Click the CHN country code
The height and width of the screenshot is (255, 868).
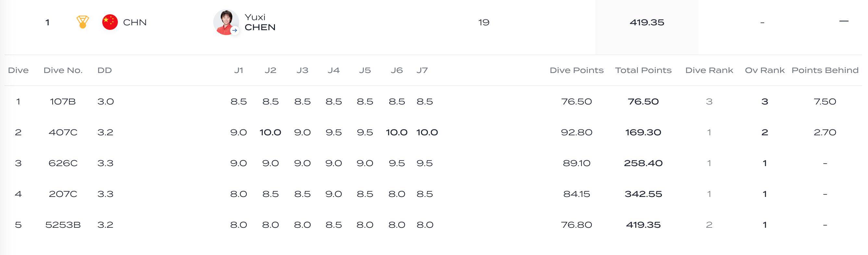pyautogui.click(x=135, y=22)
